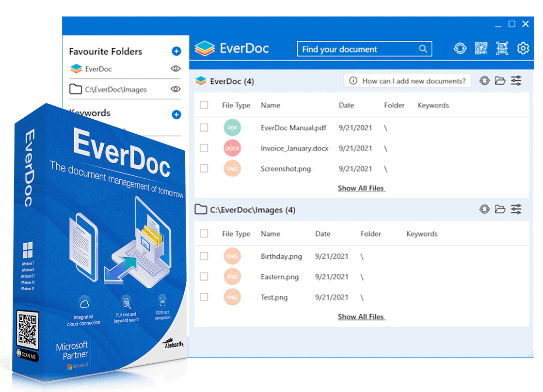Screen dimensions: 543x392
Task: Open Eastern.png file name
Action: click(279, 277)
